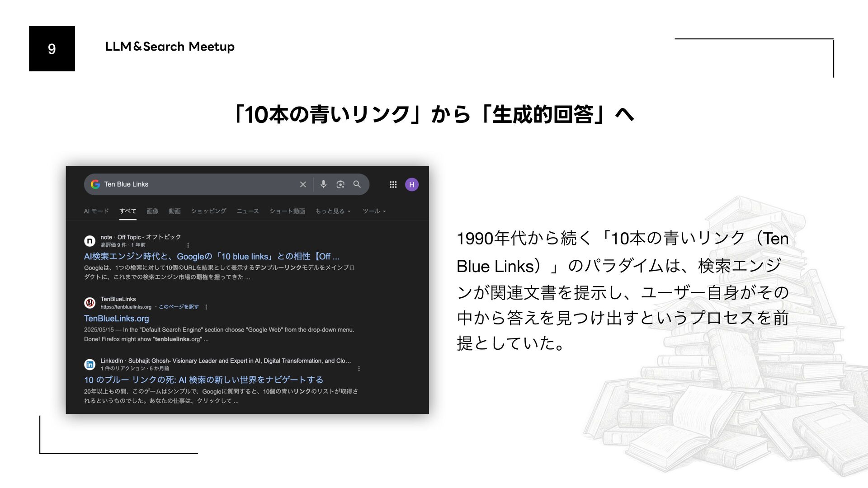This screenshot has height=488, width=868.
Task: Open the 10 のブルー リンクの死 result
Action: (x=203, y=380)
